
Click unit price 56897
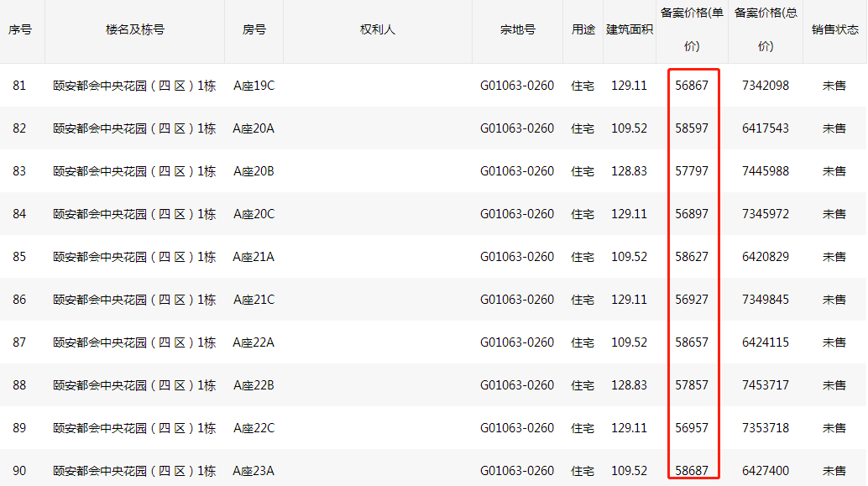692,214
